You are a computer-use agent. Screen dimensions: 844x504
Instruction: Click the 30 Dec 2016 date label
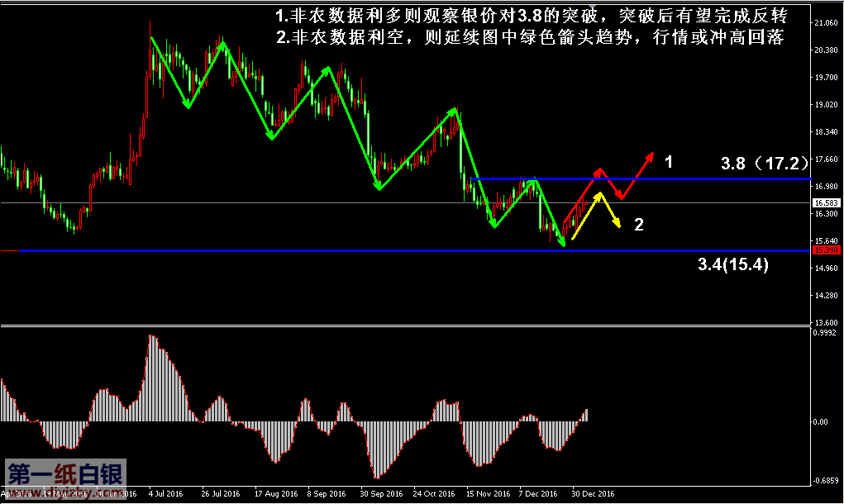594,493
